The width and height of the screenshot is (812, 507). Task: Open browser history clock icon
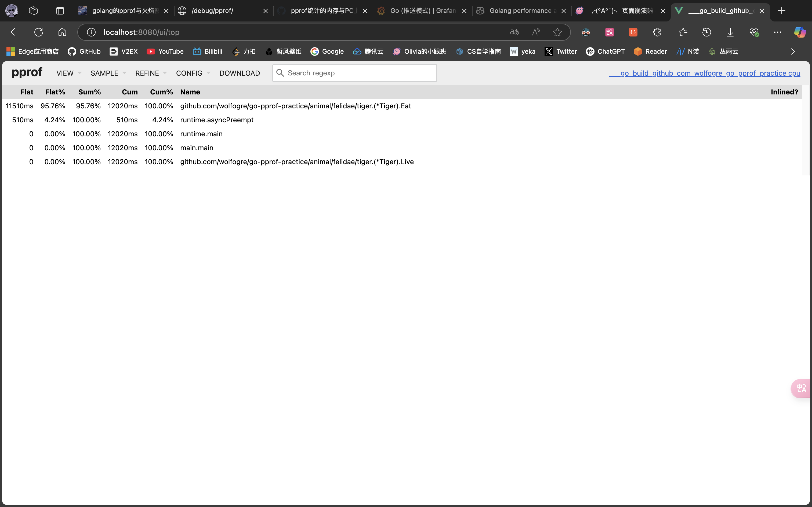click(707, 32)
